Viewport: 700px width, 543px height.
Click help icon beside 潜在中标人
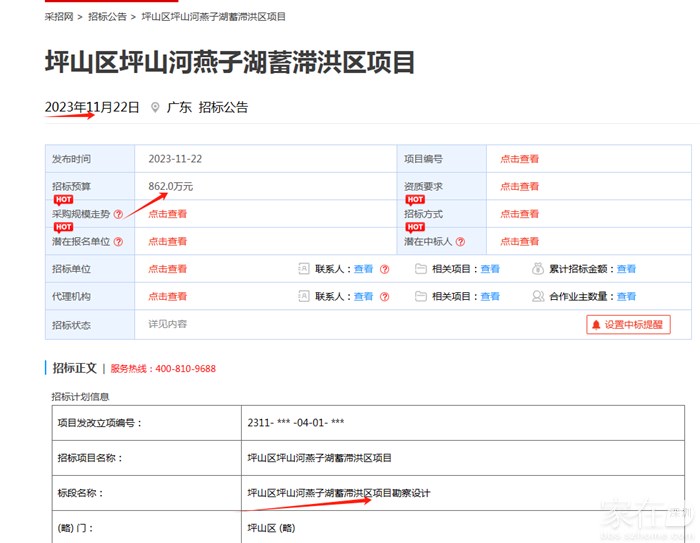(462, 242)
